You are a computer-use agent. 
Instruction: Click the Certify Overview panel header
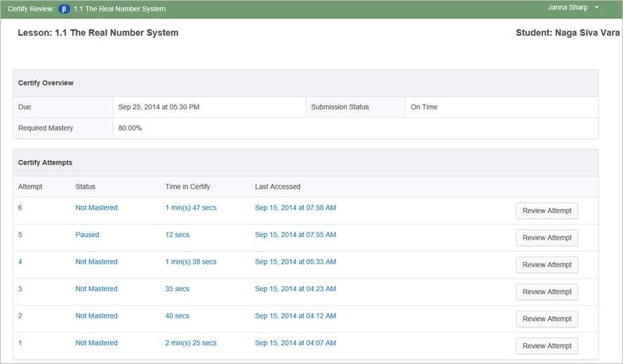click(x=46, y=83)
